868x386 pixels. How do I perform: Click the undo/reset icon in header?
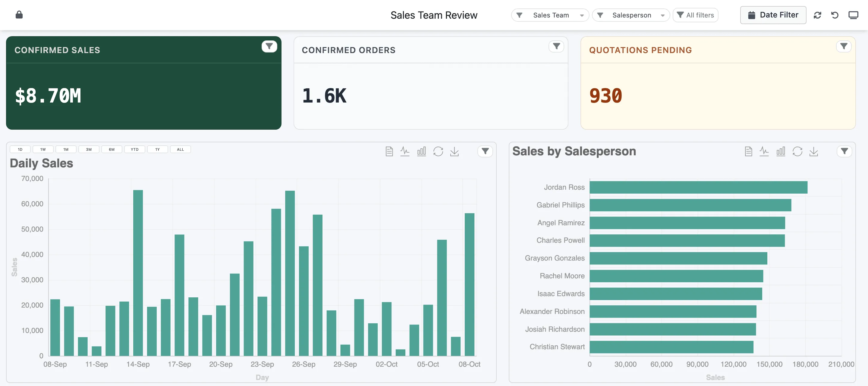835,15
